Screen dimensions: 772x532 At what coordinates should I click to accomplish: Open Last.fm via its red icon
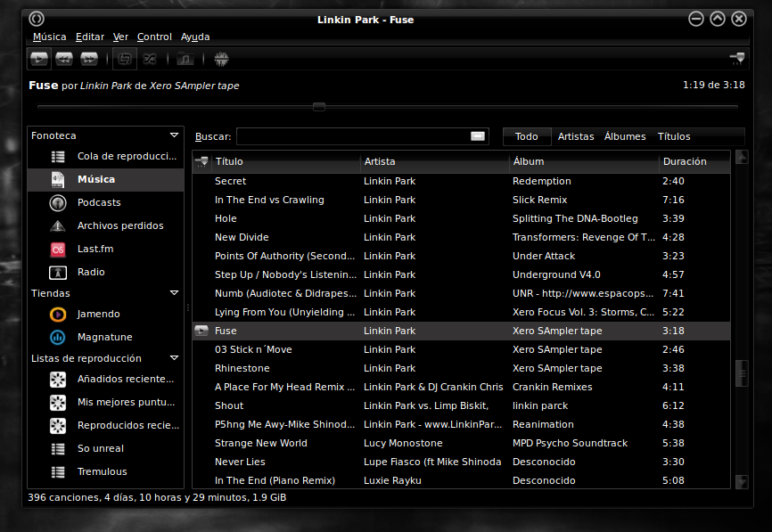(x=58, y=249)
